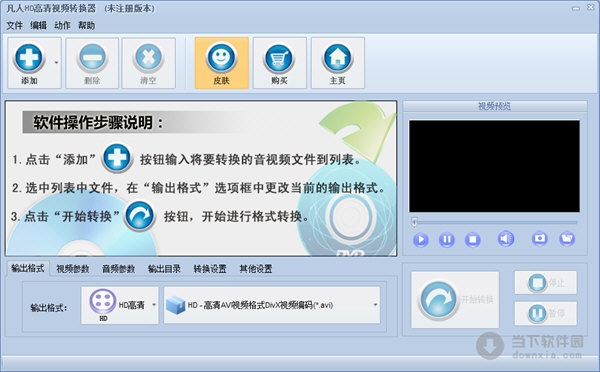Open the 编辑 menu
This screenshot has height=372, width=600.
click(38, 26)
